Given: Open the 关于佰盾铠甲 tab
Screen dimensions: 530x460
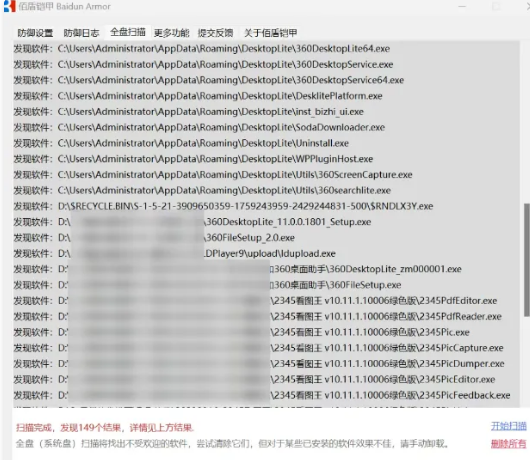Looking at the screenshot, I should [x=270, y=33].
